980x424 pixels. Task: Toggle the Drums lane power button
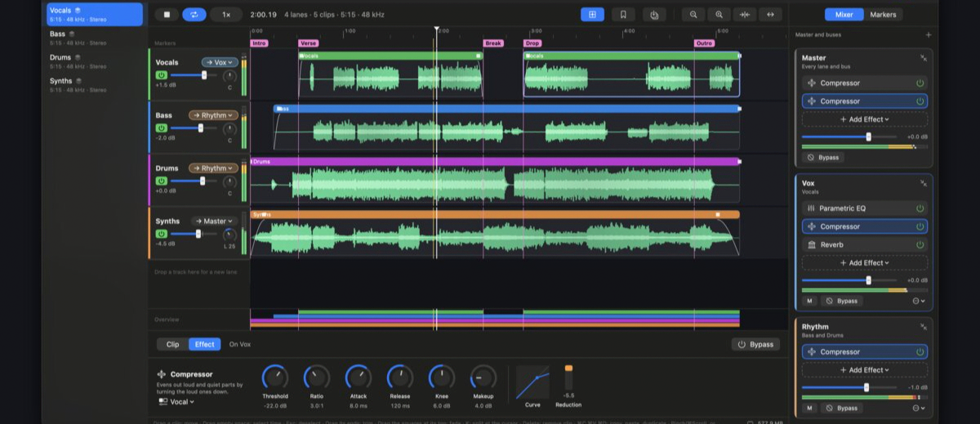click(x=162, y=181)
